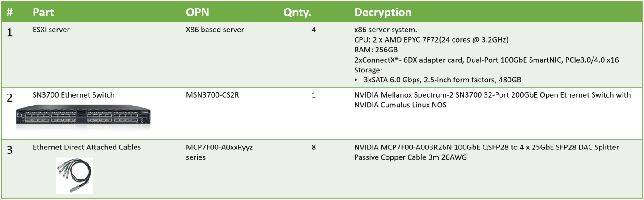Click the Qnty. column header

pyautogui.click(x=297, y=12)
